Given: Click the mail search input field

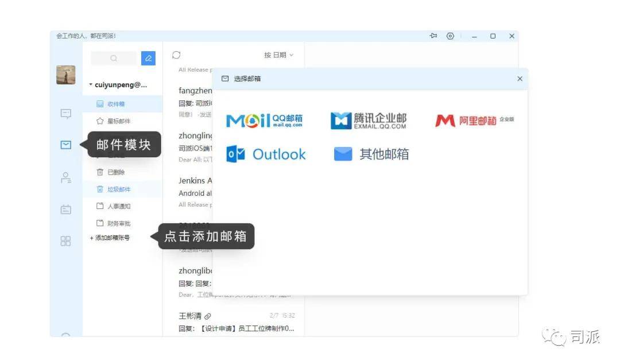Looking at the screenshot, I should (114, 58).
